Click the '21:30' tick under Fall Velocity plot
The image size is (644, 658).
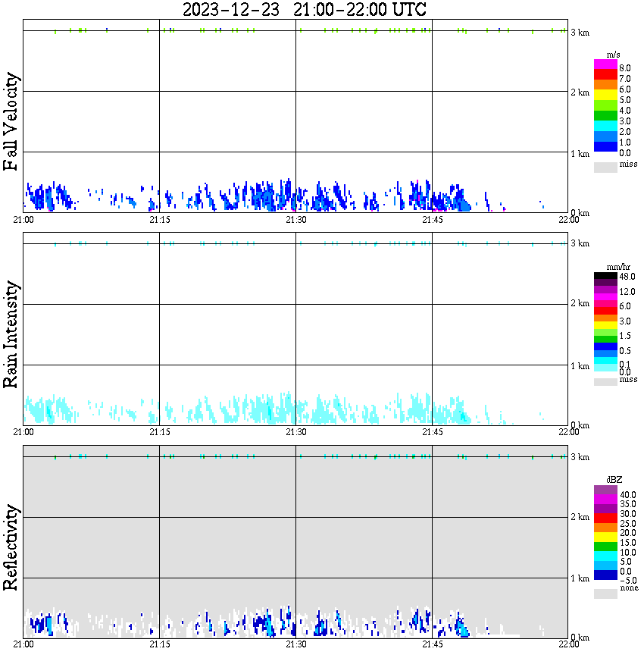coord(296,220)
